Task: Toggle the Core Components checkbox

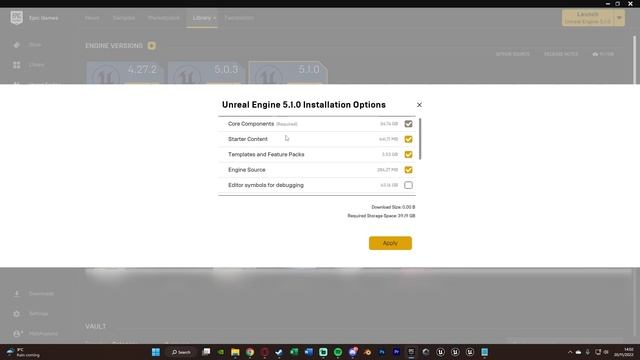Action: [408, 124]
